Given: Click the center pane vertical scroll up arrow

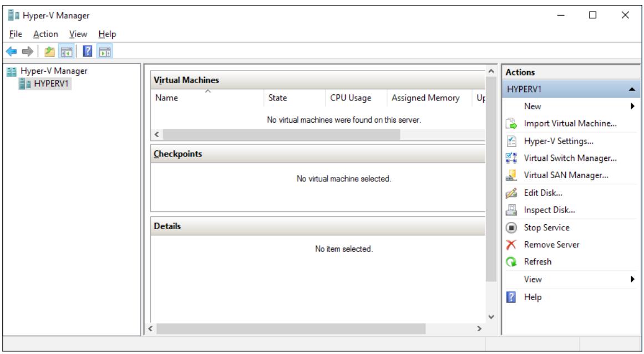Looking at the screenshot, I should click(x=491, y=71).
